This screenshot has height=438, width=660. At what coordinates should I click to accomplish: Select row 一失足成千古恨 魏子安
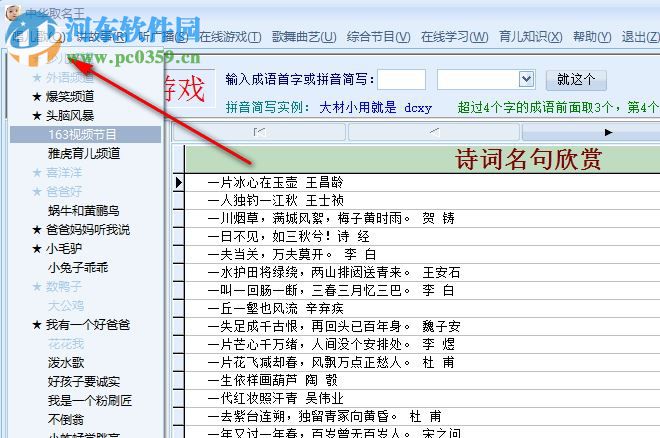(423, 327)
